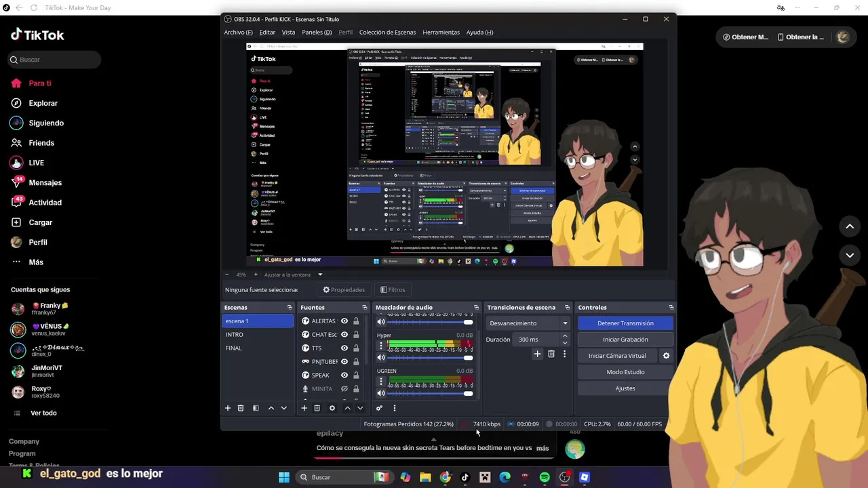This screenshot has width=868, height=488.
Task: Add a scene transition with plus icon
Action: [538, 354]
